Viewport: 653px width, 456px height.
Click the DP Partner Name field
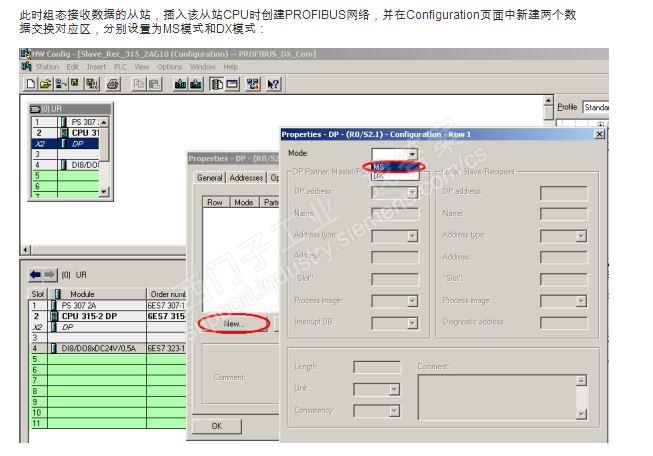[x=395, y=214]
